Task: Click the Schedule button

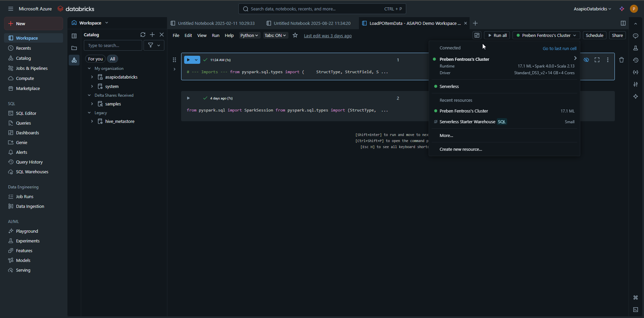Action: click(594, 35)
